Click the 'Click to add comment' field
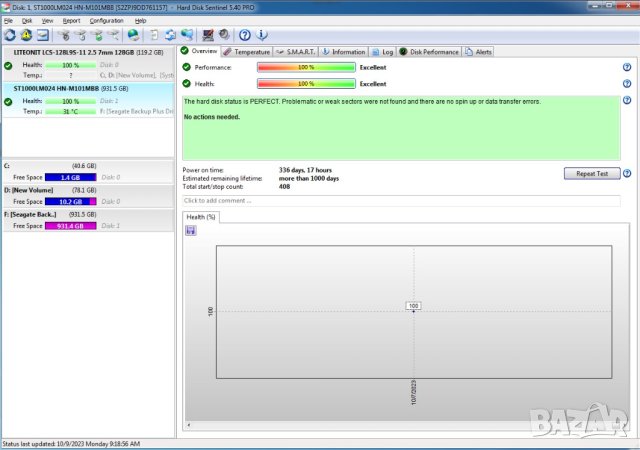Screen dimensions: 640x450 tap(400, 200)
